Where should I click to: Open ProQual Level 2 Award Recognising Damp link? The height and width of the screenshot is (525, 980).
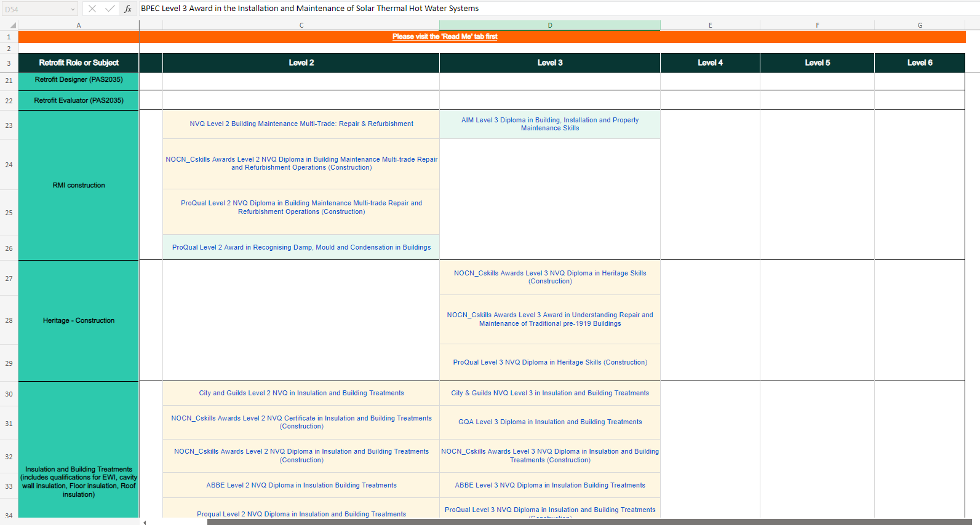click(301, 248)
